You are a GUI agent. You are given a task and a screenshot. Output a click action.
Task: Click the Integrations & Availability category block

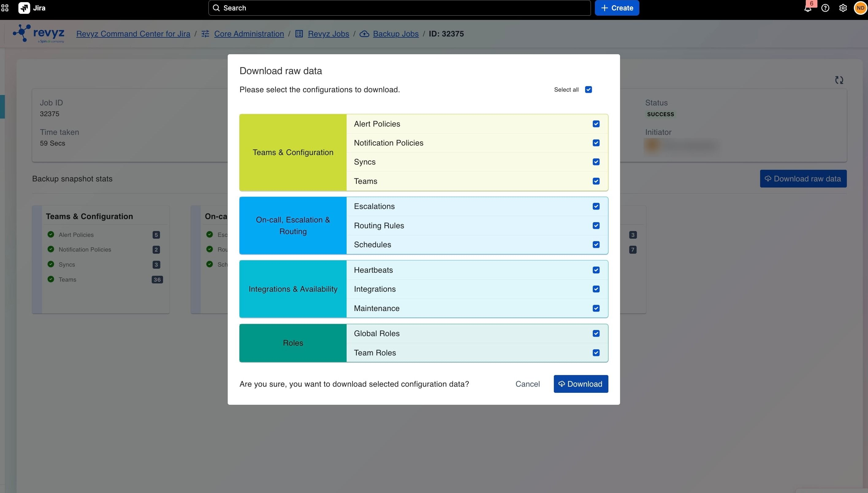[x=293, y=289]
